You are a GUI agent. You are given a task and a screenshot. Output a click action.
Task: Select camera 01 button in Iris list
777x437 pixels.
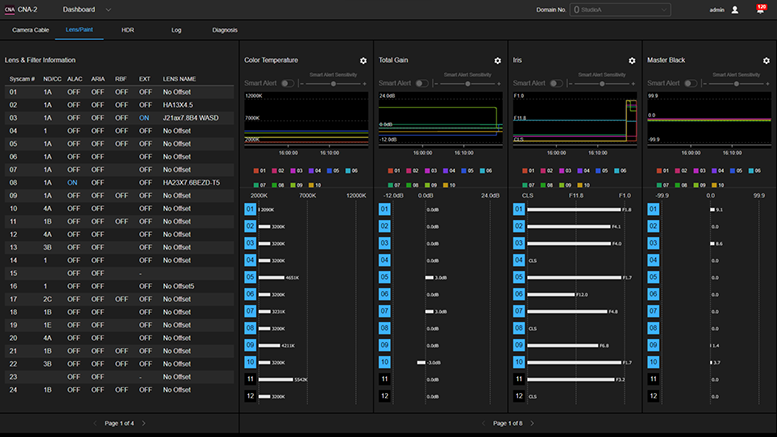[x=519, y=210]
